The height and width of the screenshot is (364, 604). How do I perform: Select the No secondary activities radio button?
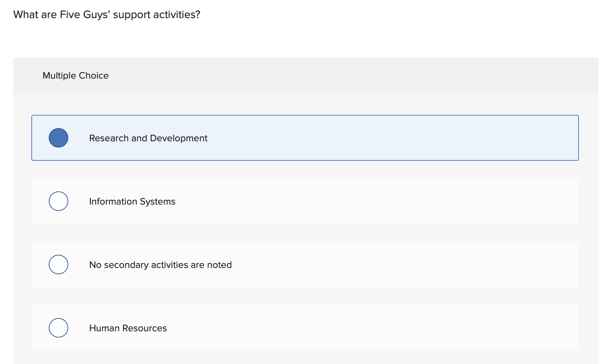58,264
